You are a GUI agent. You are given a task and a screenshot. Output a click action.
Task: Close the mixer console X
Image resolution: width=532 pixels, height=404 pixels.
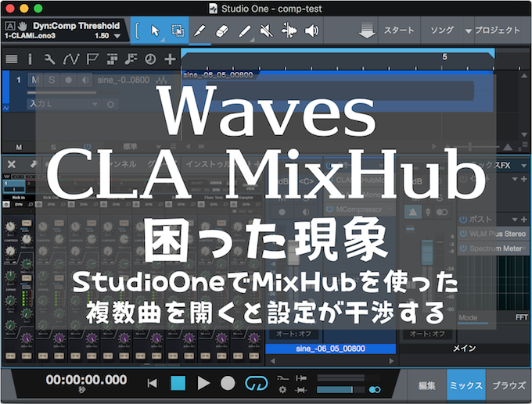[x=12, y=164]
